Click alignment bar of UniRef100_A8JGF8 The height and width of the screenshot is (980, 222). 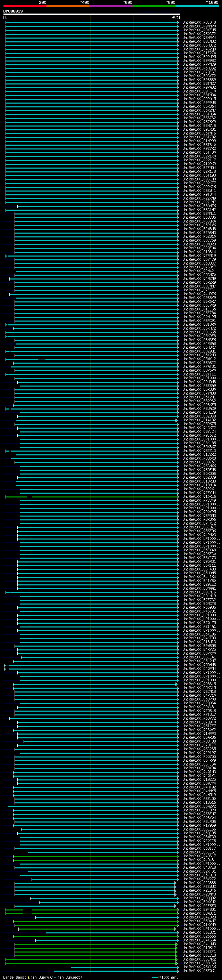(92, 23)
